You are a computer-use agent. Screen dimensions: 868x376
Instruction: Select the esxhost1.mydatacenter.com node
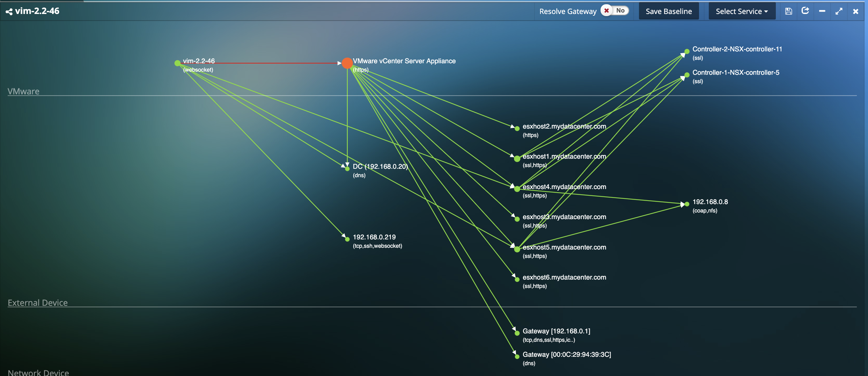516,158
